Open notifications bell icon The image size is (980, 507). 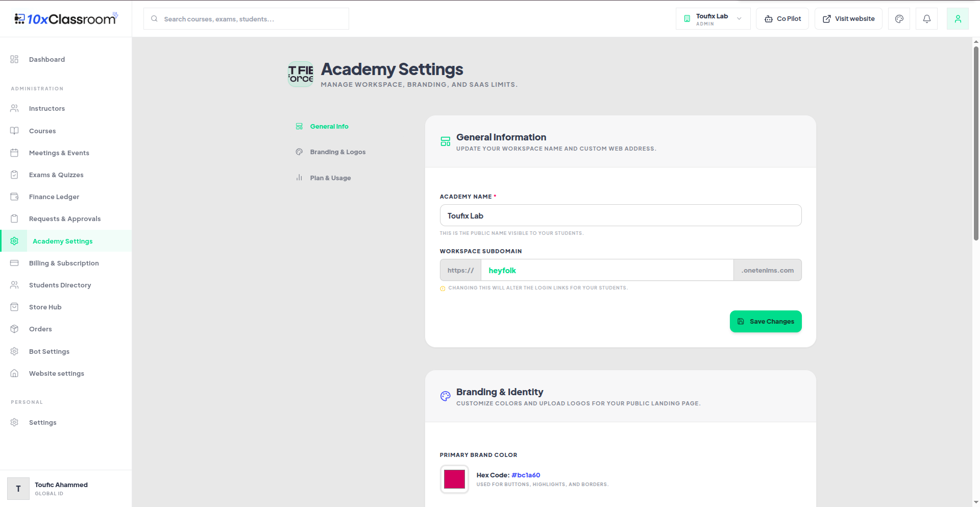pyautogui.click(x=926, y=19)
